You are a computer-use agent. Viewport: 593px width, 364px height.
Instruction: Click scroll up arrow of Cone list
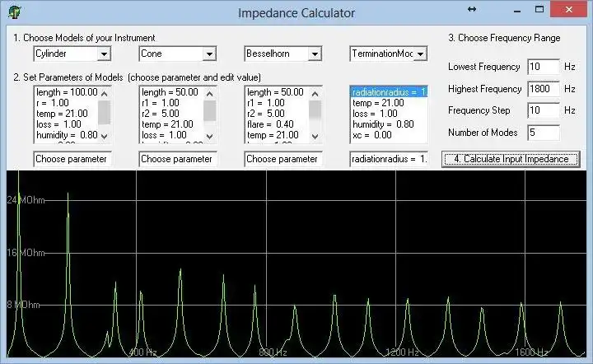pos(210,93)
